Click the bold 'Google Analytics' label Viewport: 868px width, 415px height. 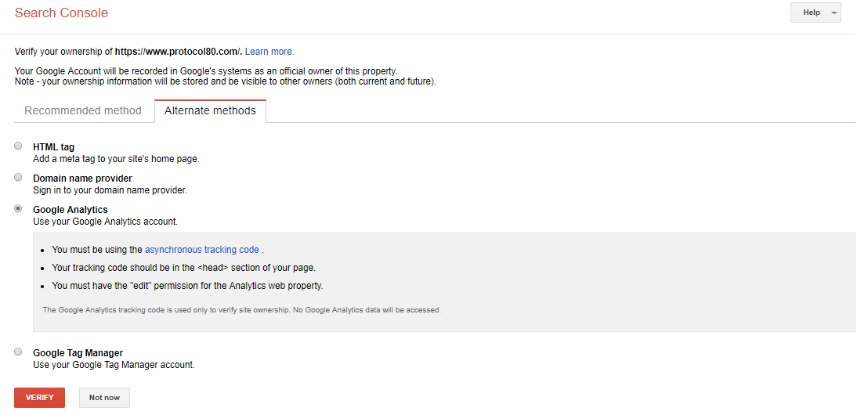pos(71,210)
